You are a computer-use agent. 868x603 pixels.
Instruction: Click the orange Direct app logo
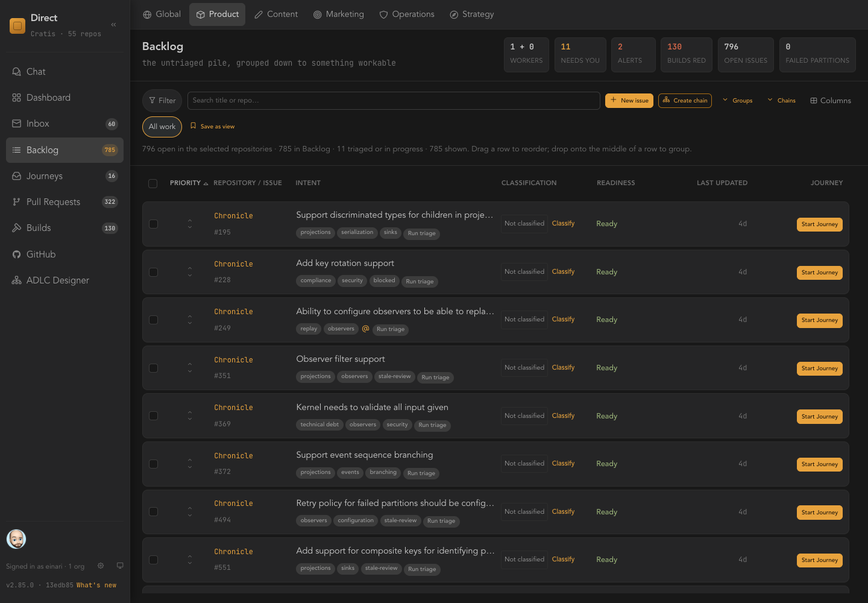click(17, 26)
